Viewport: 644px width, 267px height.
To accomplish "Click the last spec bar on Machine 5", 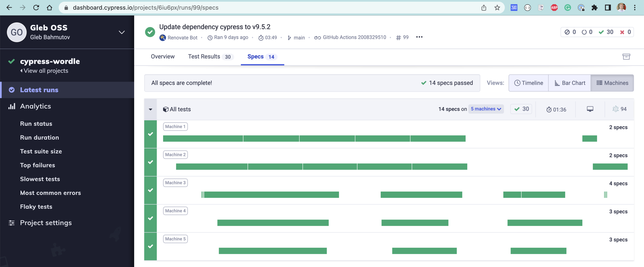I will click(538, 251).
